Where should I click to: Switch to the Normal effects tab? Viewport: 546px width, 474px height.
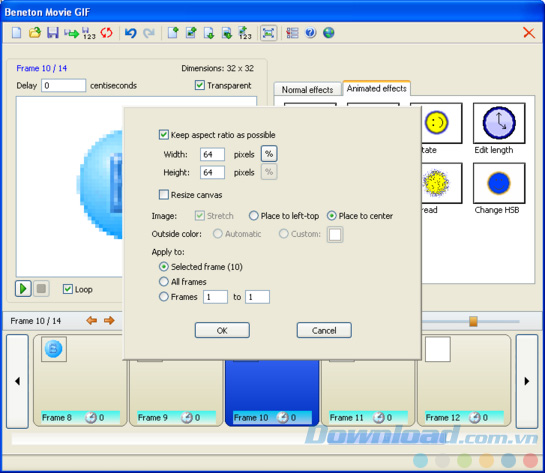[307, 90]
